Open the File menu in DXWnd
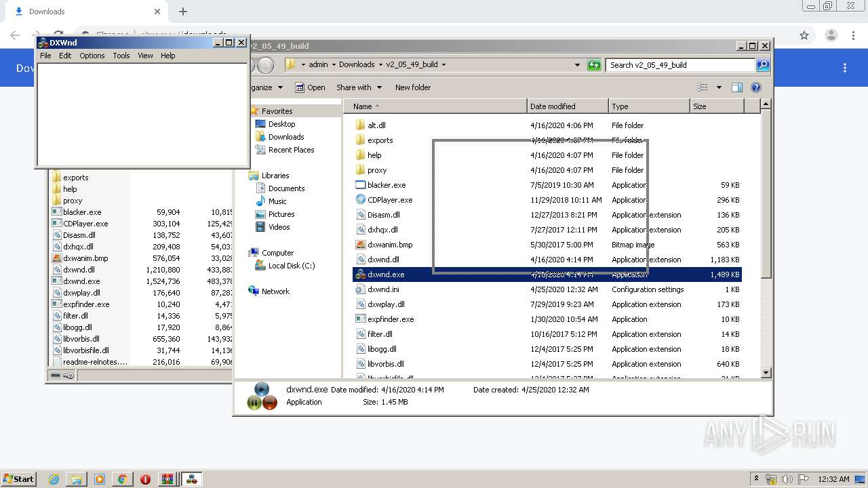 tap(45, 56)
